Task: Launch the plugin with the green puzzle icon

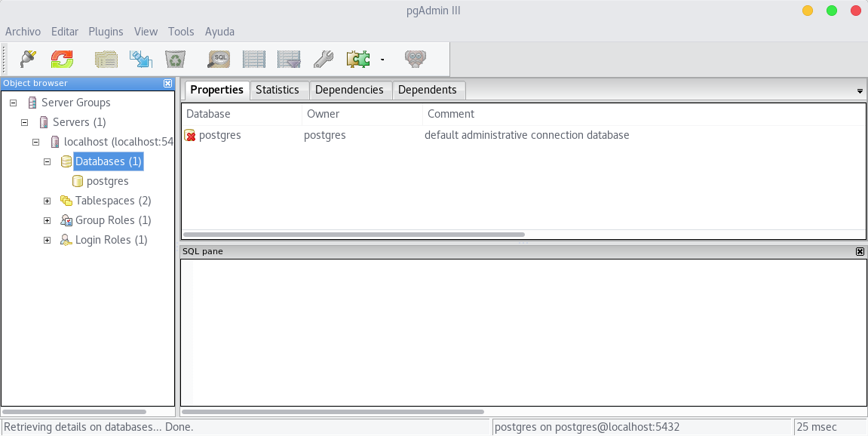Action: coord(357,58)
